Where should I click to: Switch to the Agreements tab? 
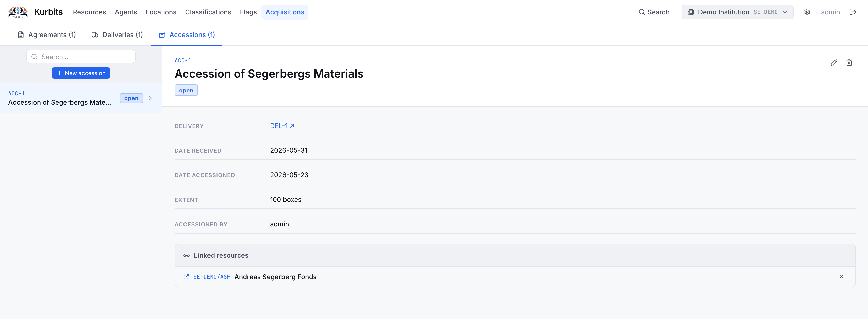46,35
